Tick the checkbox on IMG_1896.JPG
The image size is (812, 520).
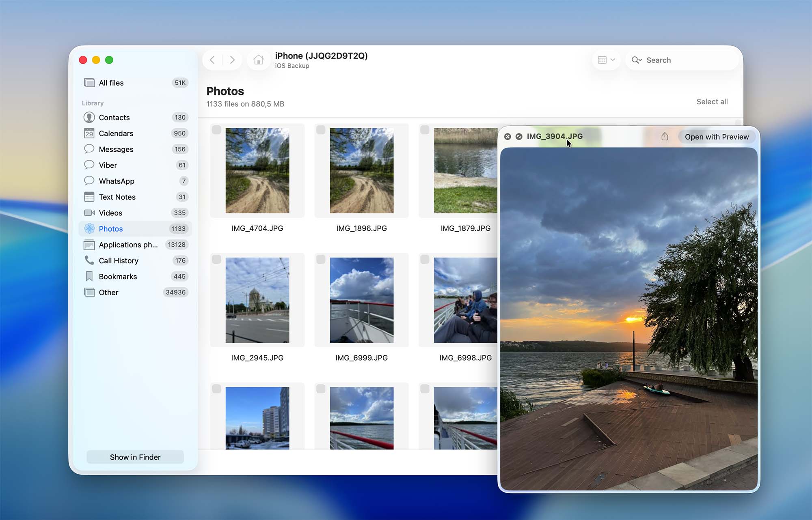321,130
